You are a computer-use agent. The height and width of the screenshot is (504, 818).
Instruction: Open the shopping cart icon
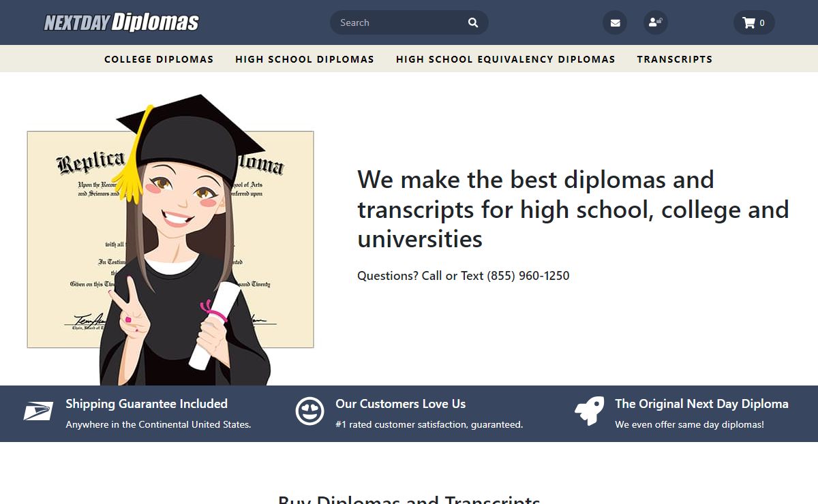pyautogui.click(x=748, y=22)
